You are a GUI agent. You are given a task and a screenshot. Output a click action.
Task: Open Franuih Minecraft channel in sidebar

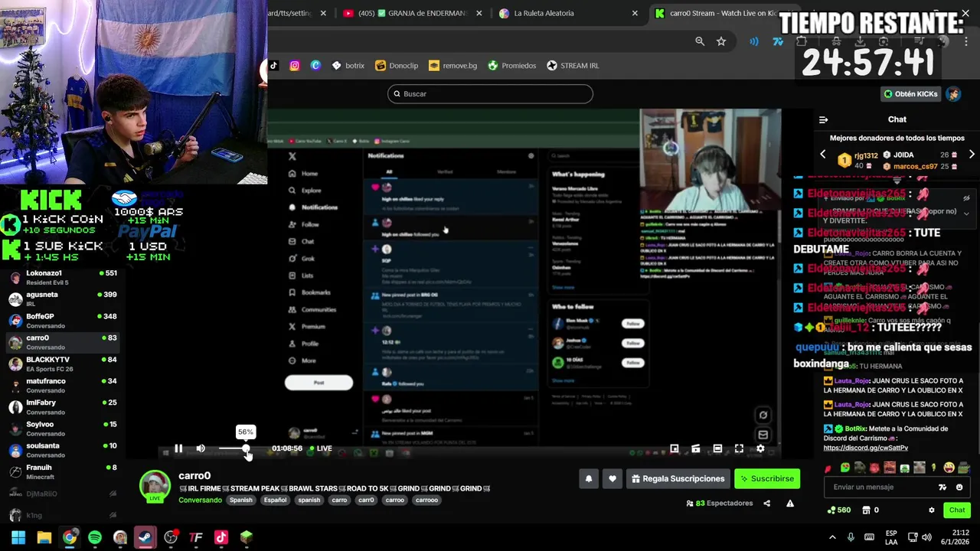(64, 471)
